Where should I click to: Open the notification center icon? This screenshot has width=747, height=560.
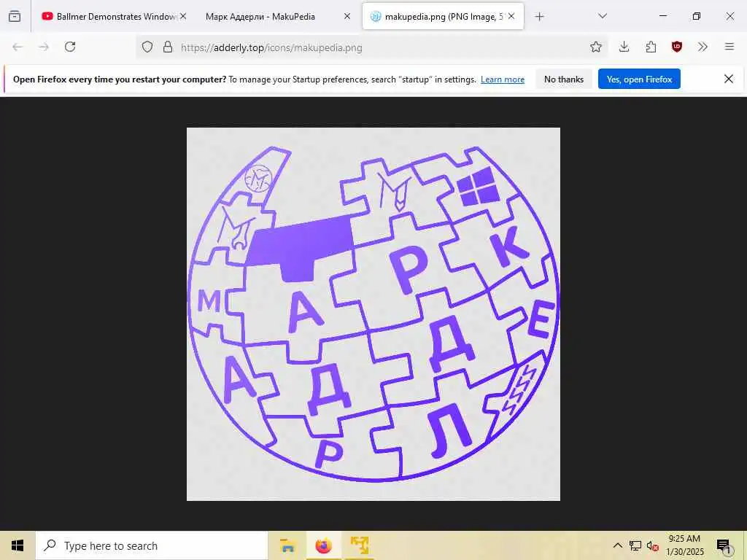[x=724, y=546]
